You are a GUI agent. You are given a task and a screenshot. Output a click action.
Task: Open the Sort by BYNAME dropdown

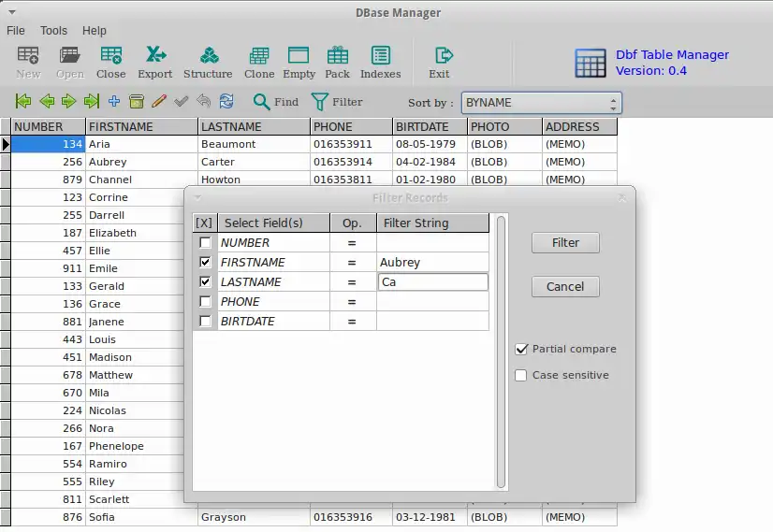(x=541, y=103)
